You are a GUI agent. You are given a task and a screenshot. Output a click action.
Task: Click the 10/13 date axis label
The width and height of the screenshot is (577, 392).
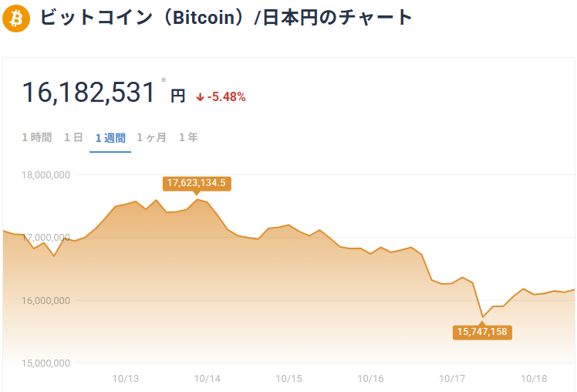pyautogui.click(x=125, y=379)
